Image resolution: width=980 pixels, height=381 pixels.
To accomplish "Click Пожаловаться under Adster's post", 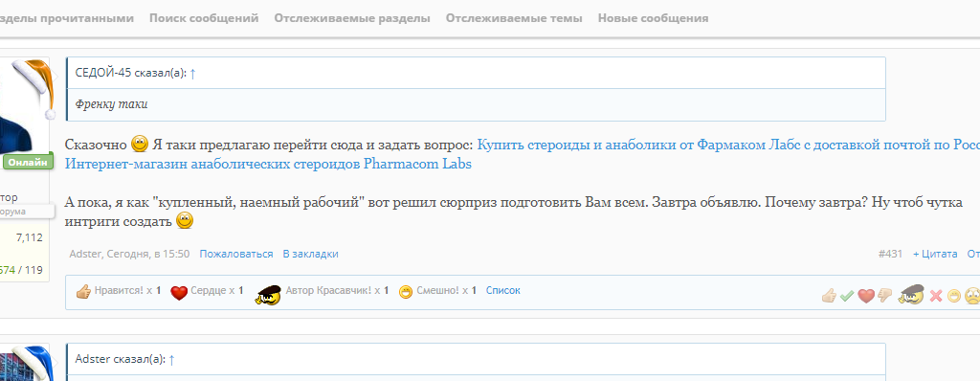I will [236, 254].
